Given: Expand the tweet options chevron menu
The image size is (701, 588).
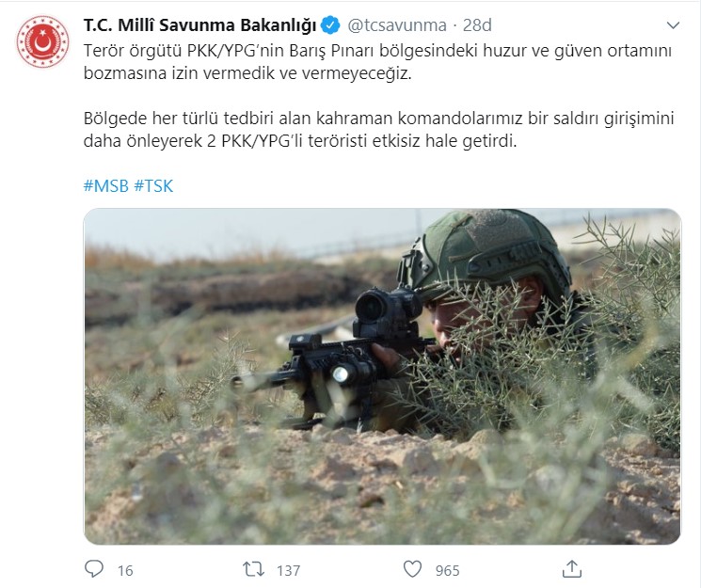Looking at the screenshot, I should [x=673, y=25].
